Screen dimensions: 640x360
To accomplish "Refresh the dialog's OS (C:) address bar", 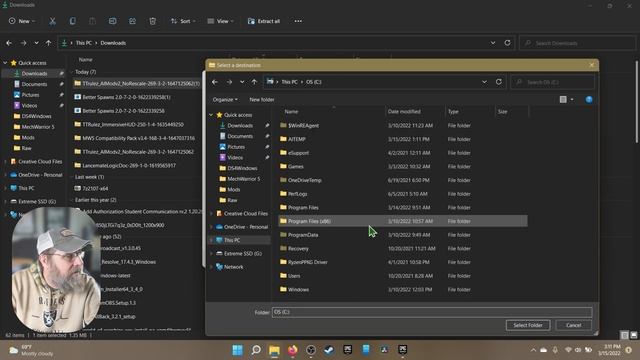I will pos(499,82).
